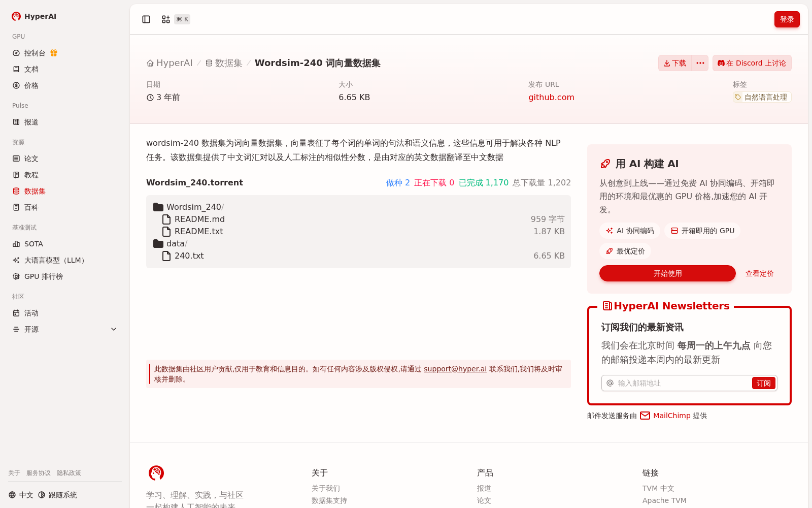812x508 pixels.
Task: Click the rocket icon beside 用 AI 构建 AI
Action: 605,164
